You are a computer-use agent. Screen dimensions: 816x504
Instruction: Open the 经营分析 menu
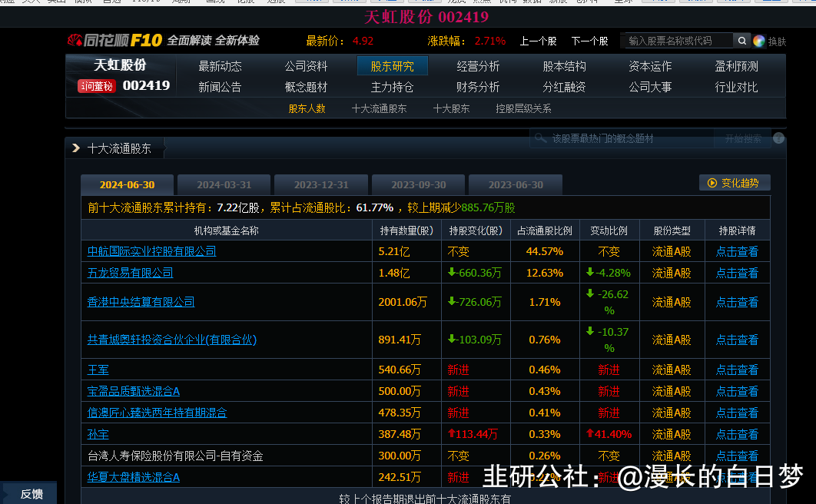pos(478,67)
